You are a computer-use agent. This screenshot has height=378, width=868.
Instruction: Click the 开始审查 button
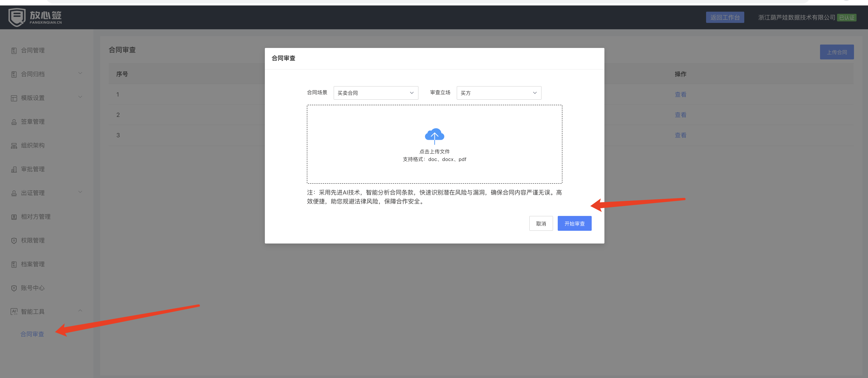click(574, 224)
